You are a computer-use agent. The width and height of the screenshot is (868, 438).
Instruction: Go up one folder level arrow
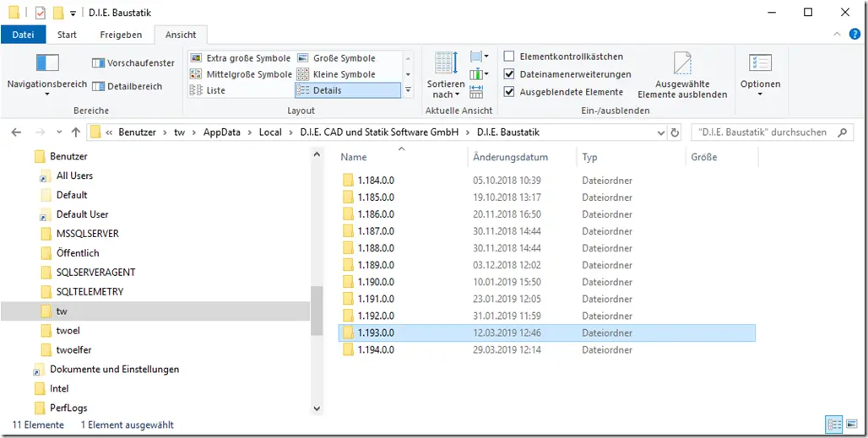click(76, 132)
